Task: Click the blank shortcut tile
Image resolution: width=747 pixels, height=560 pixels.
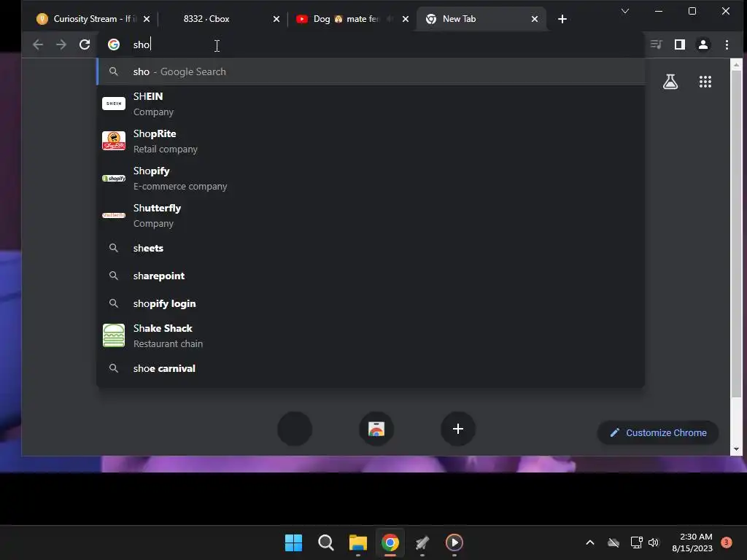Action: point(295,429)
